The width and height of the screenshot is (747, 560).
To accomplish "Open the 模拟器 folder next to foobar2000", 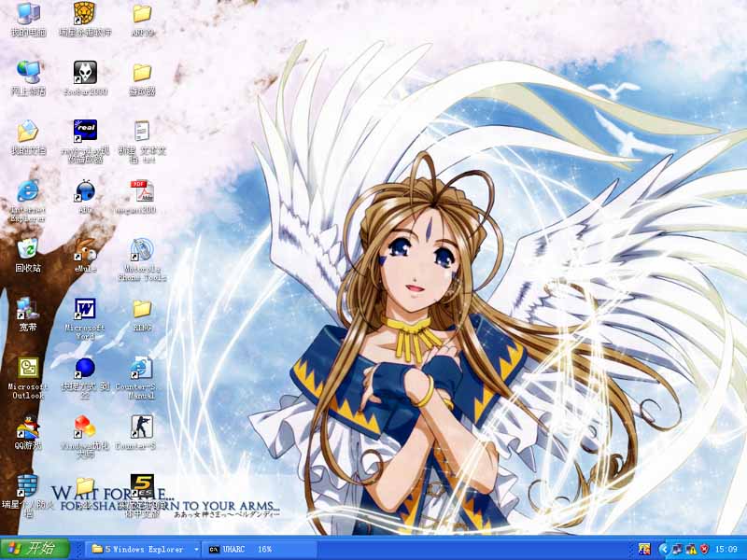I will (x=142, y=78).
